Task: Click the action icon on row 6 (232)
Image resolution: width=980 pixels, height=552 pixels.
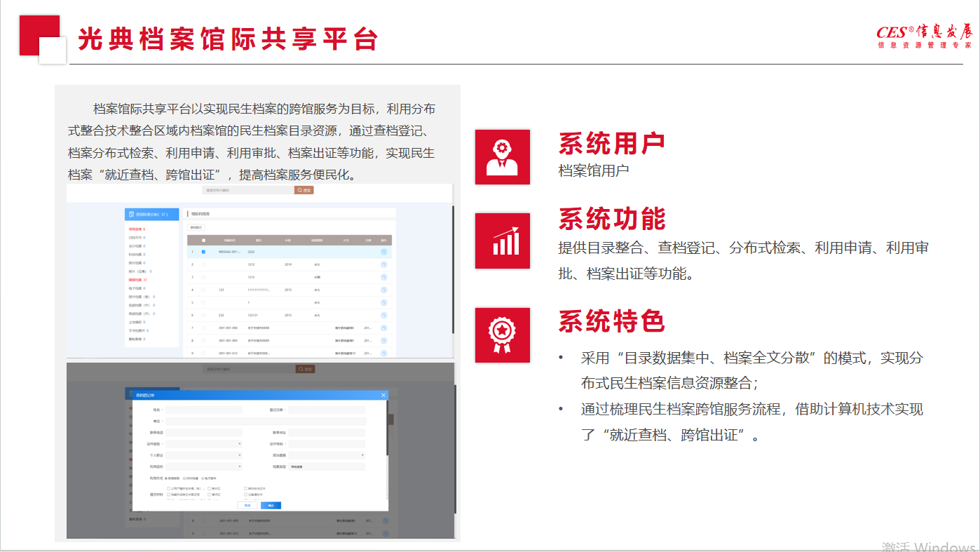Action: pos(384,315)
